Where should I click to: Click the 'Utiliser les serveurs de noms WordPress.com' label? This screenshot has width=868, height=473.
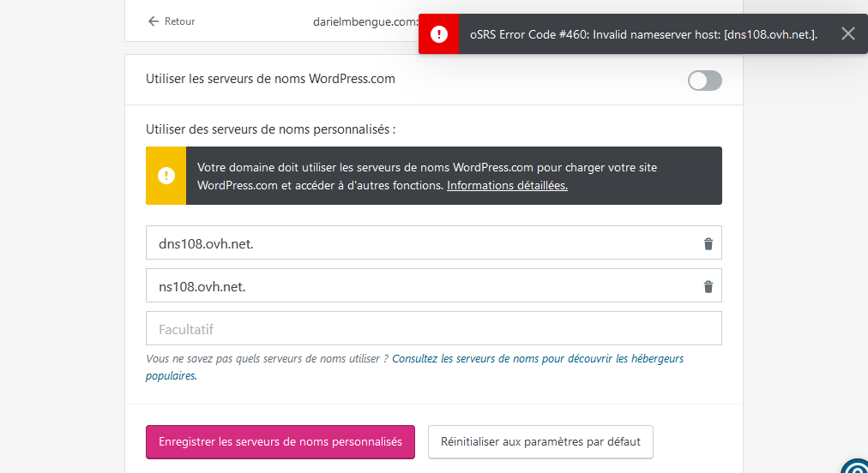coord(270,79)
